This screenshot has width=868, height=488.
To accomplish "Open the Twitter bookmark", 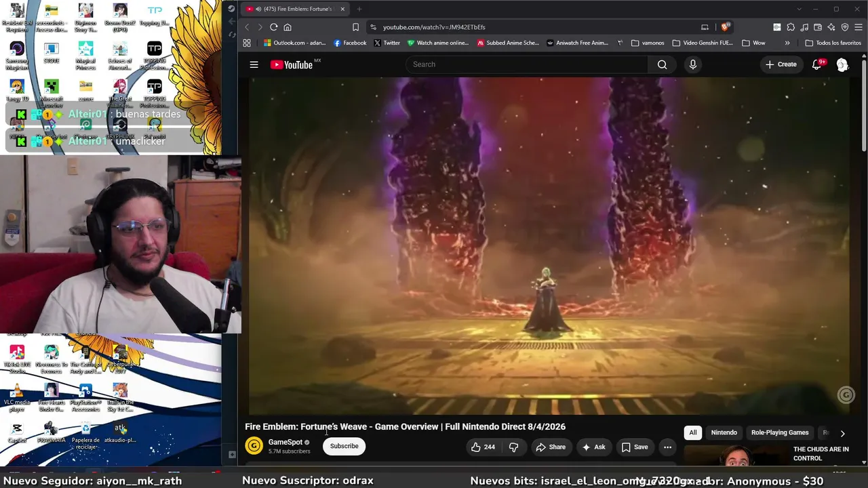I will click(387, 43).
